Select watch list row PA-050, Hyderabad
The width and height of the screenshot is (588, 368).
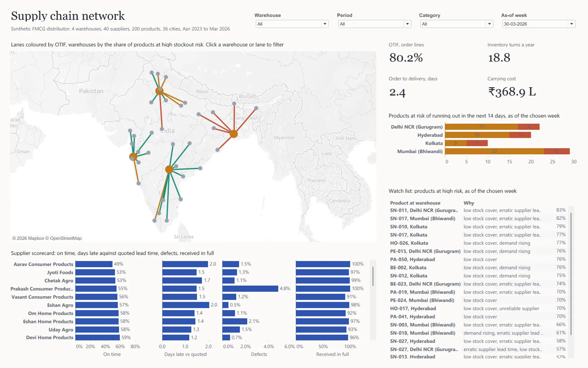coord(478,259)
